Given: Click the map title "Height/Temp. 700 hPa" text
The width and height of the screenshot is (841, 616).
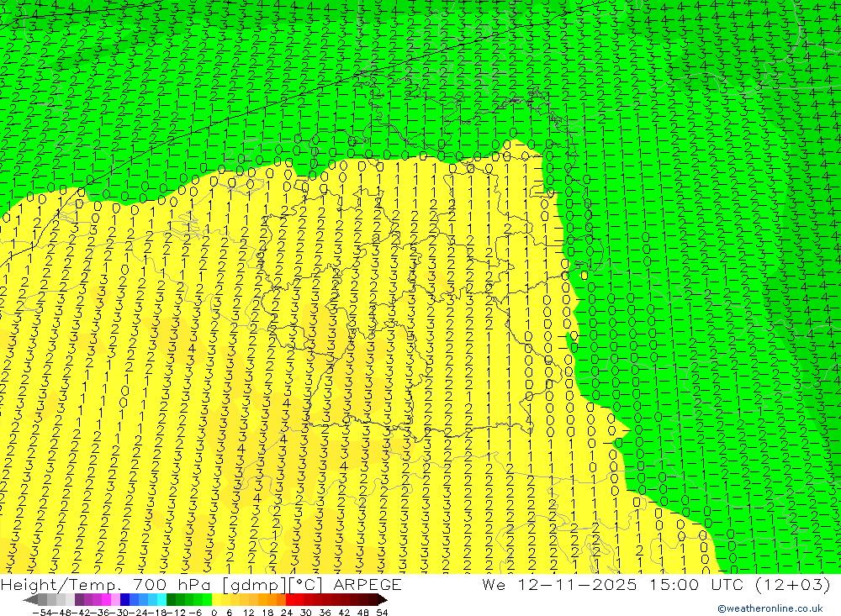Looking at the screenshot, I should click(106, 585).
